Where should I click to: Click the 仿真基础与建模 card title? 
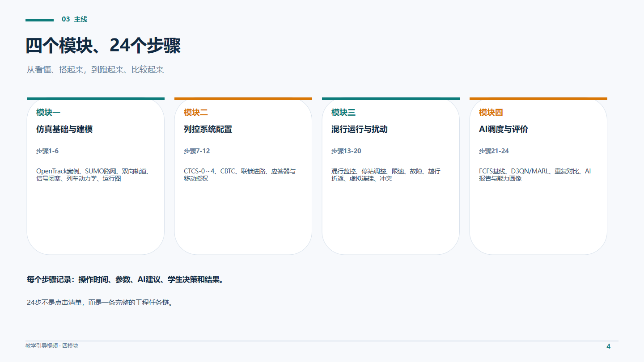64,129
